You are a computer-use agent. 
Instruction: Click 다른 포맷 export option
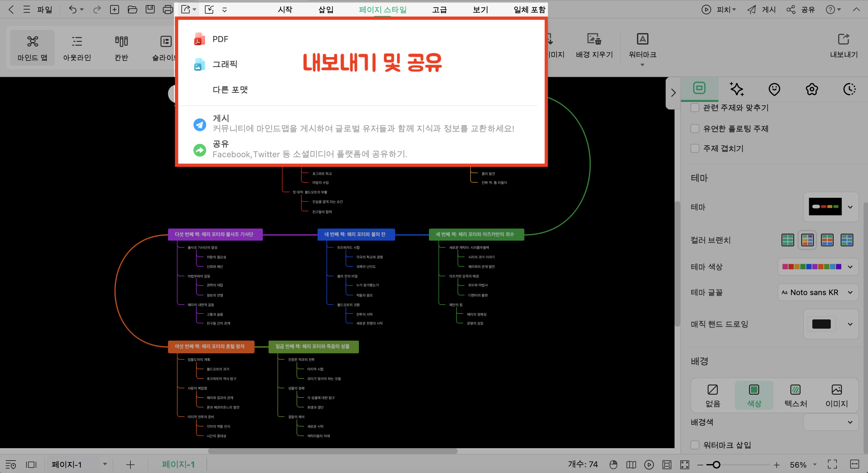point(230,90)
